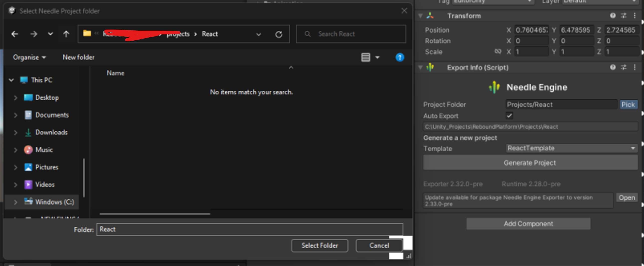Click the Select Folder button

320,245
